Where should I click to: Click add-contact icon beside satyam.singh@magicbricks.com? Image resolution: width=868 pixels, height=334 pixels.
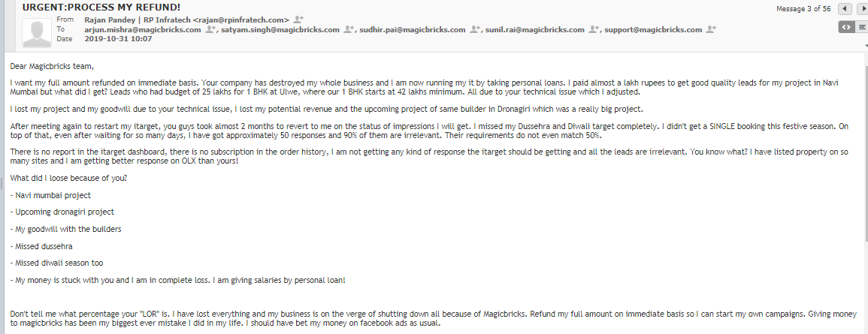(x=349, y=30)
